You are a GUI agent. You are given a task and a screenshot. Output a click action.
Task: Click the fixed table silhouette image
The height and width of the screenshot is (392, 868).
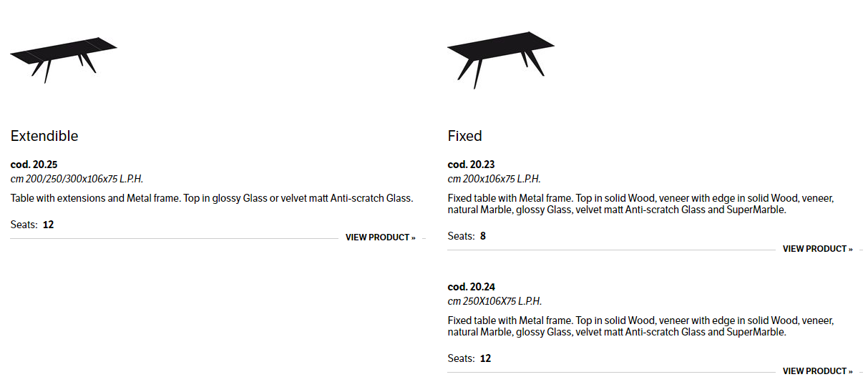pos(500,57)
